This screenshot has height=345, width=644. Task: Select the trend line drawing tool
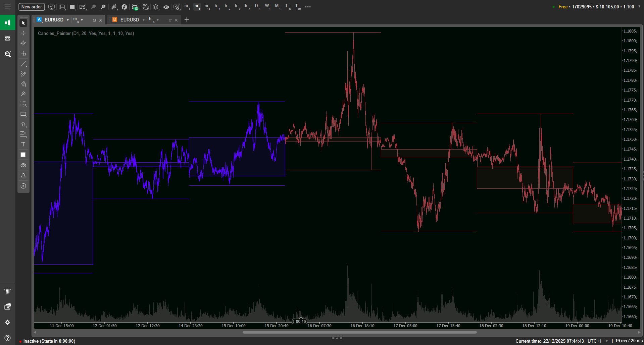click(x=23, y=64)
